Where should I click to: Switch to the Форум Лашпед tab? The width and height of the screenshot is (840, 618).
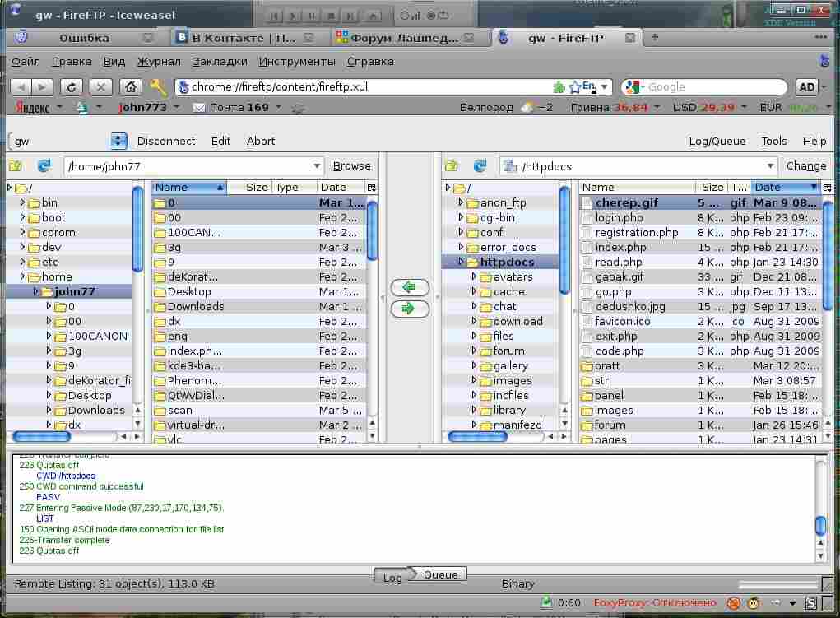[x=405, y=38]
